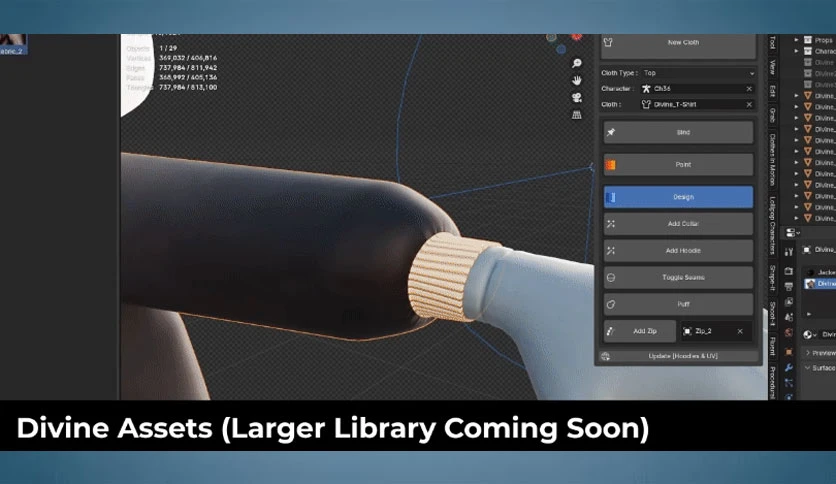Click the viewport zoom magnifier icon
The height and width of the screenshot is (484, 836).
576,63
